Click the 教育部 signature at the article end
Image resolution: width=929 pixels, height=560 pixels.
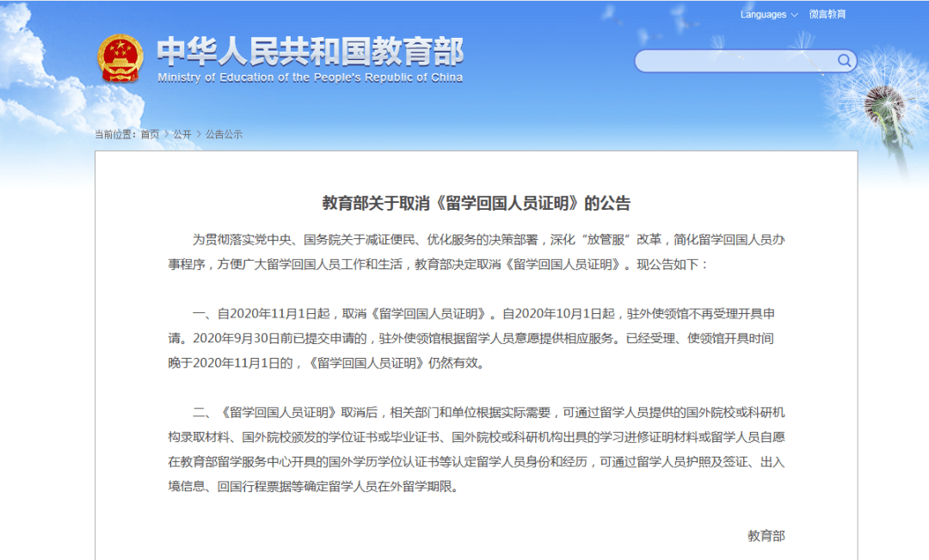tap(766, 536)
